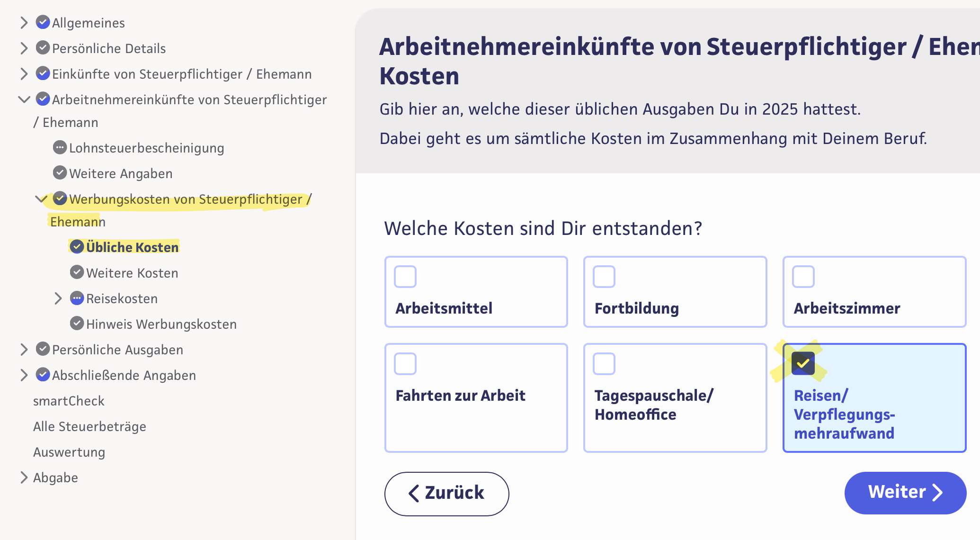
Task: Collapse the Arbeitnehmereinkünfte von Steuerpflichtiger section
Action: click(x=24, y=99)
